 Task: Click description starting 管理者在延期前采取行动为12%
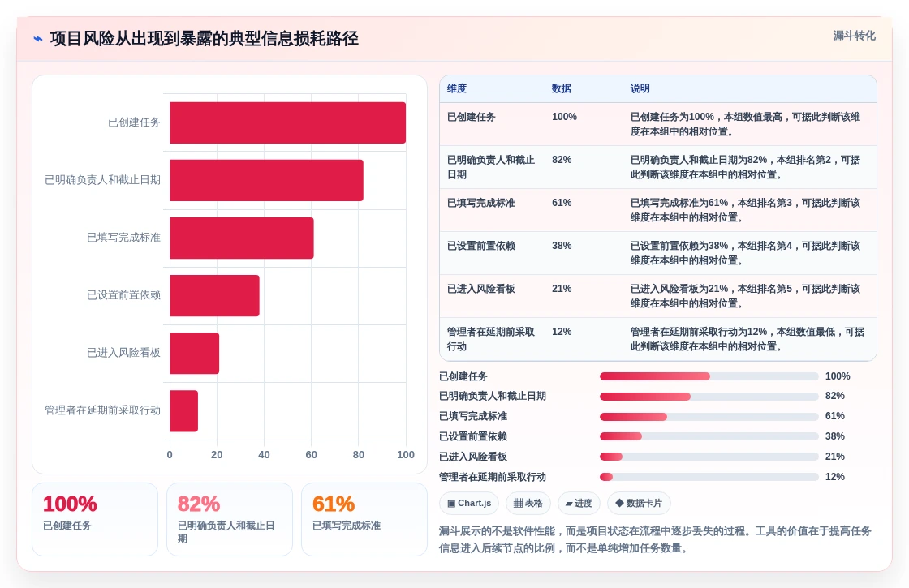click(747, 339)
